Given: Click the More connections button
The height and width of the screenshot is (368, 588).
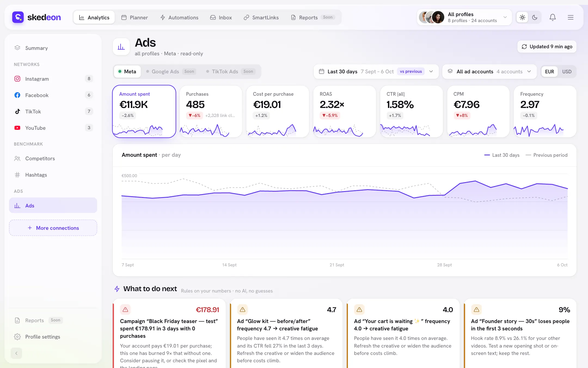Looking at the screenshot, I should click(53, 228).
